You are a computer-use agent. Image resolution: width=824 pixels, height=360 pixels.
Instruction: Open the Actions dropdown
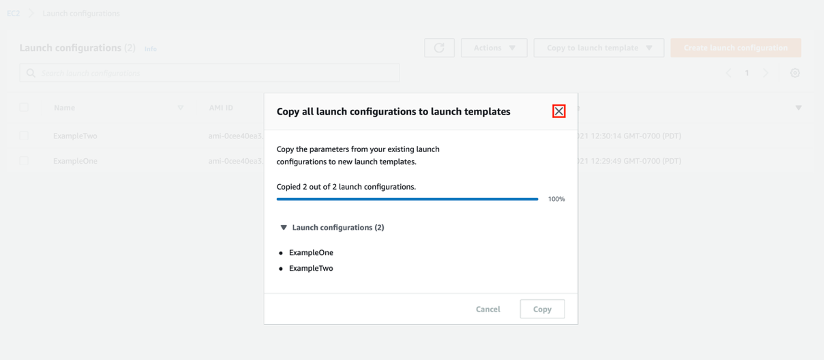[494, 48]
